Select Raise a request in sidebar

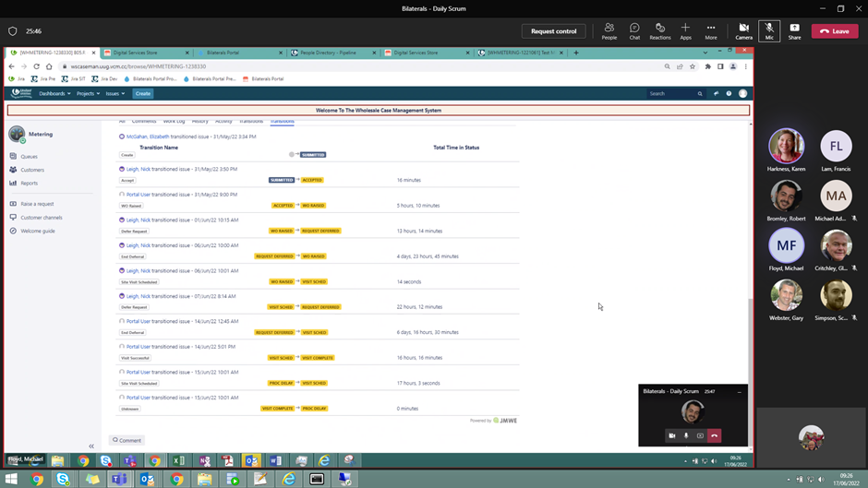click(37, 204)
